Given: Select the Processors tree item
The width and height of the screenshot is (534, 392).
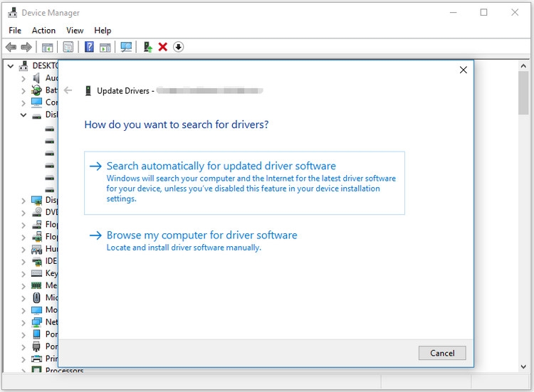Looking at the screenshot, I should click(64, 370).
